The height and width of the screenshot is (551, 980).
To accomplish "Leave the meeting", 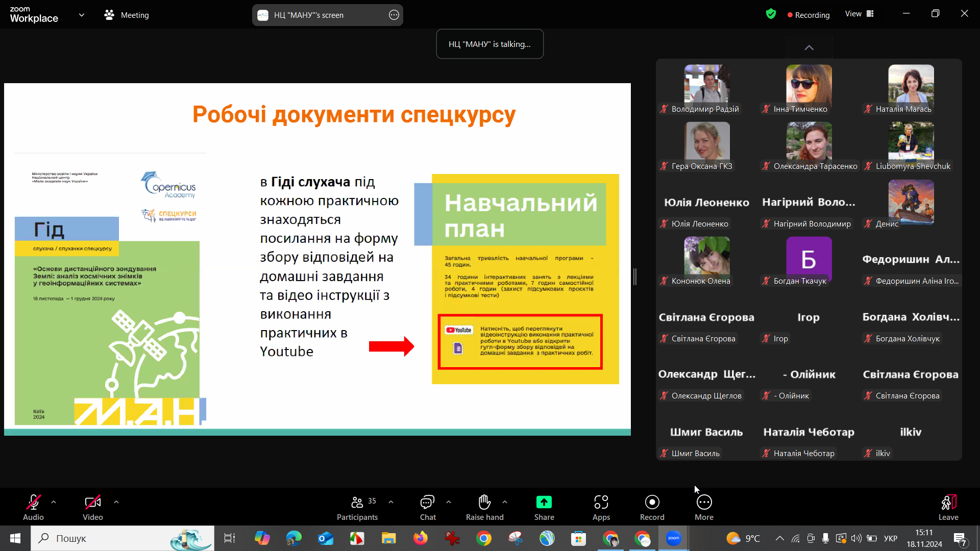I will click(948, 507).
